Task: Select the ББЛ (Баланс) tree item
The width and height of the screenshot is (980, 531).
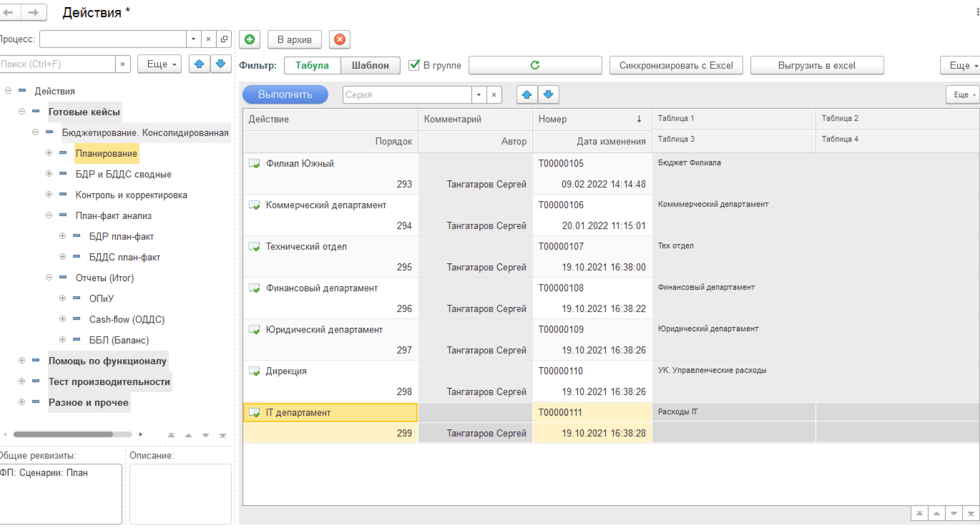Action: [x=119, y=340]
